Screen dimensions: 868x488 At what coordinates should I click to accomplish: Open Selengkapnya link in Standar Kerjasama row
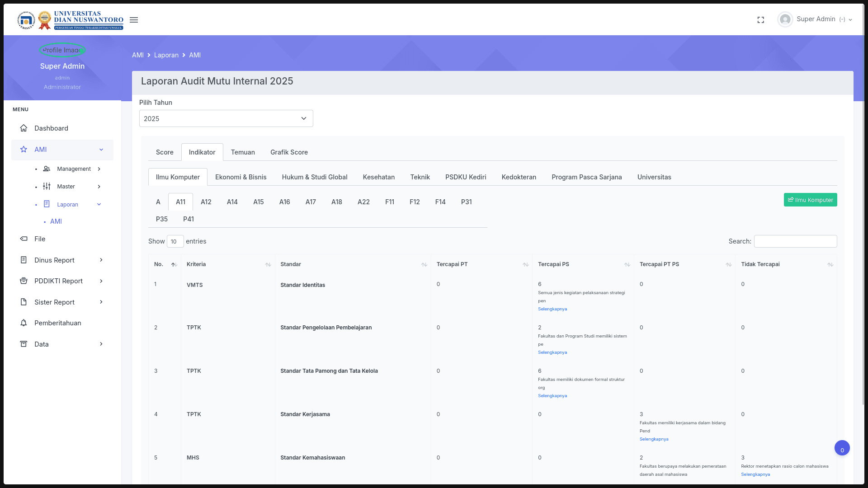654,439
